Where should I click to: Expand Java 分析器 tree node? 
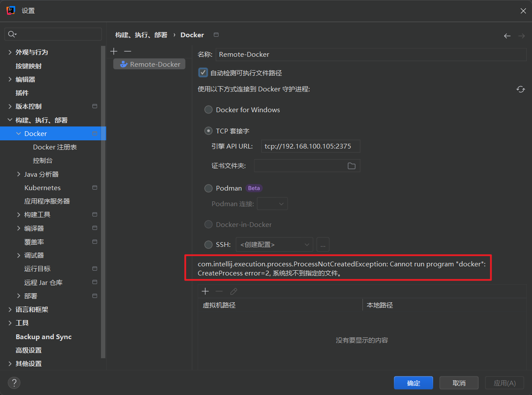click(19, 174)
